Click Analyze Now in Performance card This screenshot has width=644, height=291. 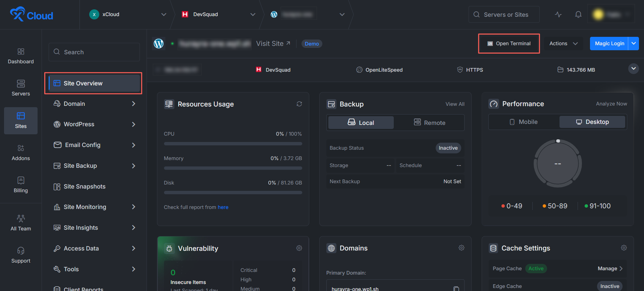point(611,104)
